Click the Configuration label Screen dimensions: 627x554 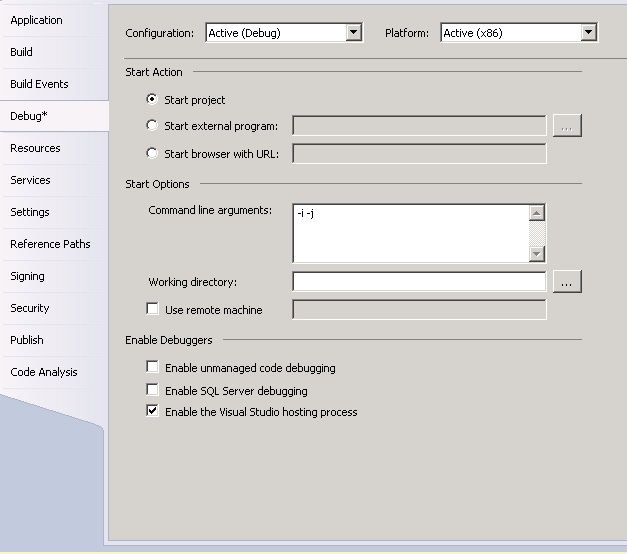pos(160,33)
